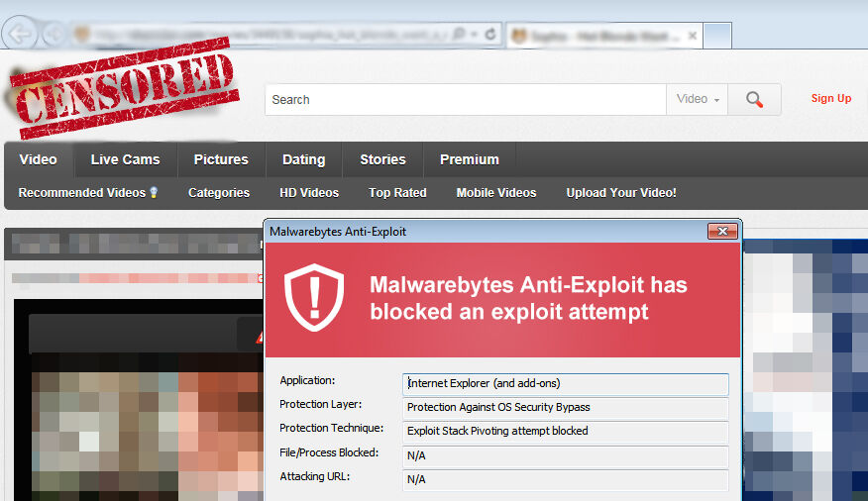Click Upload Your Video! link

(621, 192)
